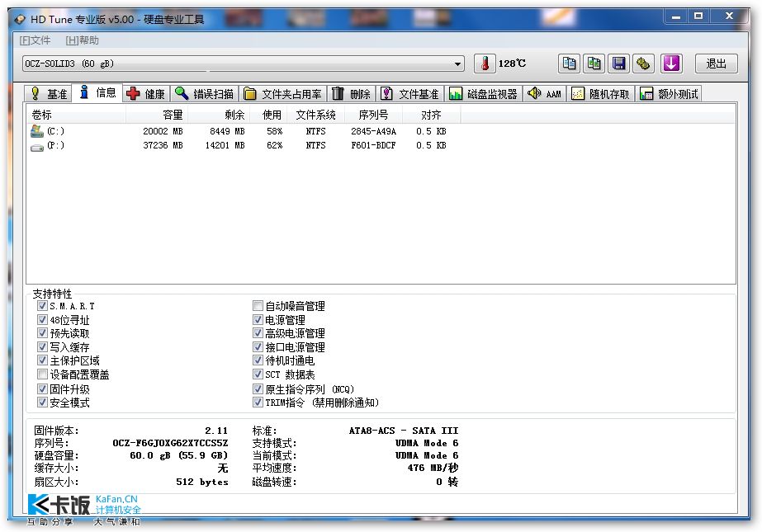Toggle the 原生指令序列 (NCQ) checkbox

pos(258,388)
